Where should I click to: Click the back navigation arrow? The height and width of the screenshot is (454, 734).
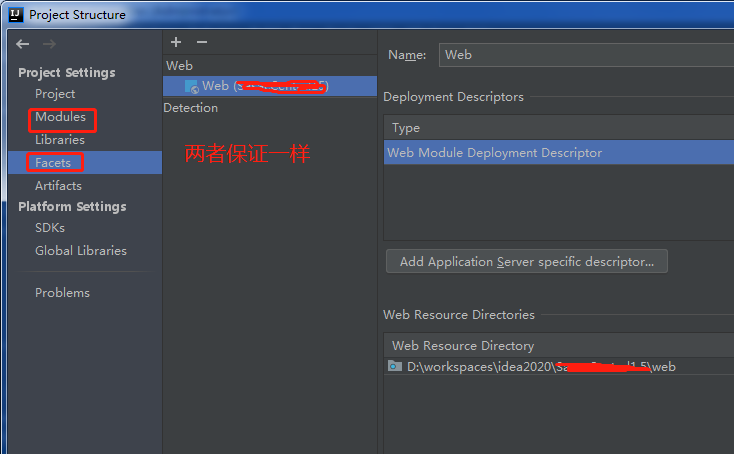click(22, 44)
